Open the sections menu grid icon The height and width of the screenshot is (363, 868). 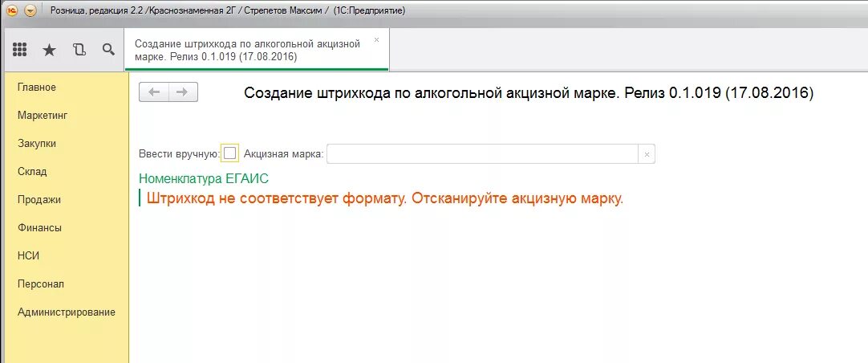point(20,50)
